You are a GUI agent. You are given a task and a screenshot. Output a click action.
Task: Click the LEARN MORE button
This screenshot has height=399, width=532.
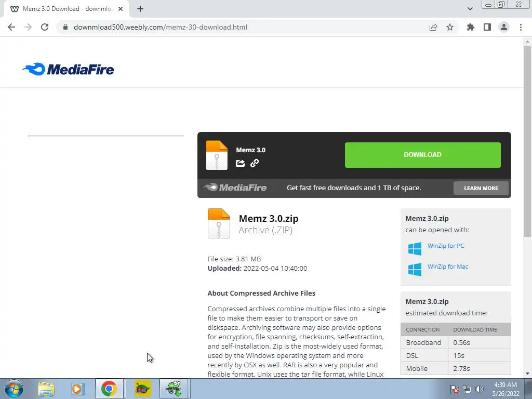[481, 188]
